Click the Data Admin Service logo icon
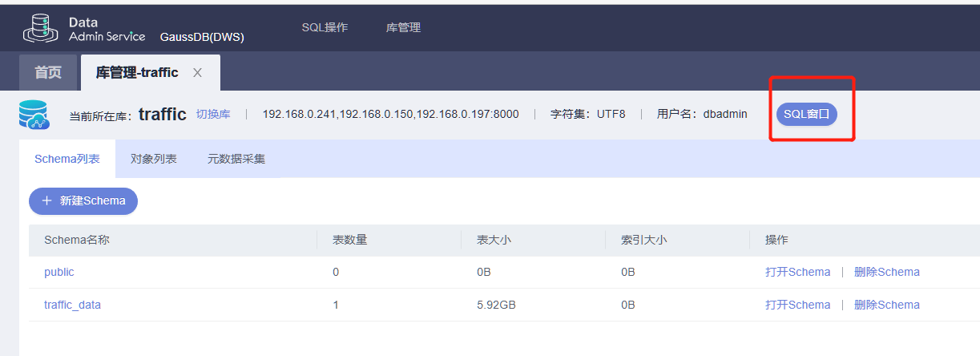Viewport: 980px width, 356px height. [40, 27]
